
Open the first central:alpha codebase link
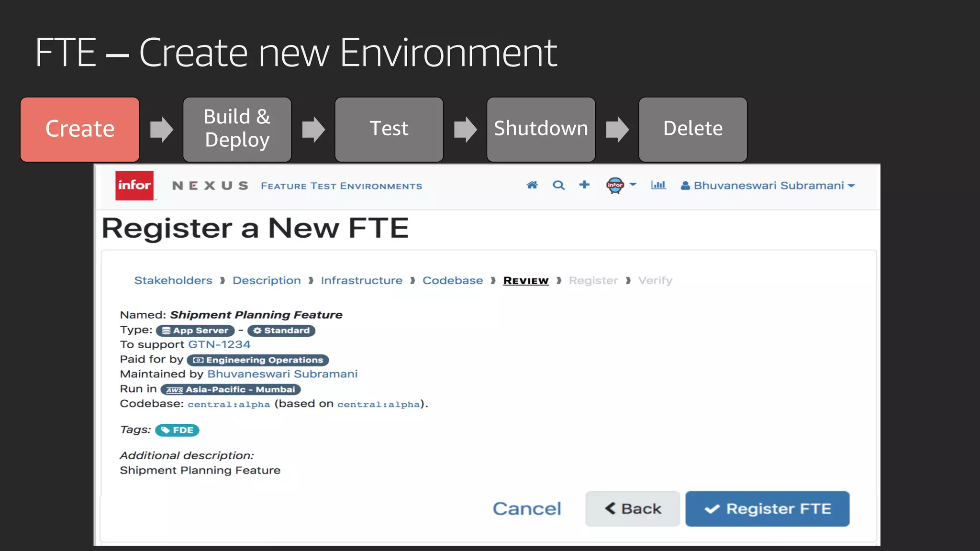point(229,405)
